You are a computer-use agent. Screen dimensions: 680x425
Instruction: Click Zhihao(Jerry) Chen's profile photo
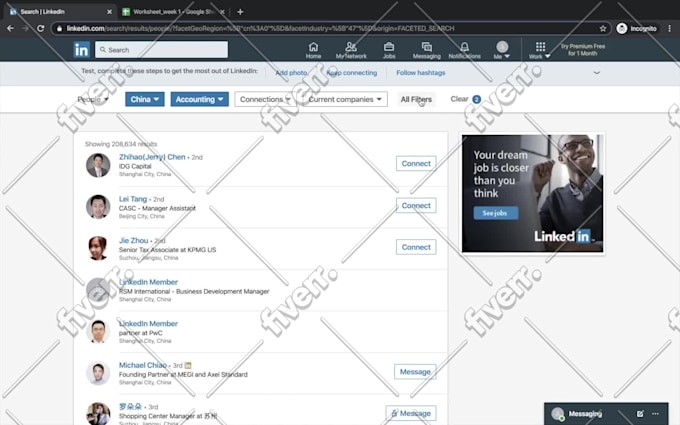pyautogui.click(x=98, y=165)
